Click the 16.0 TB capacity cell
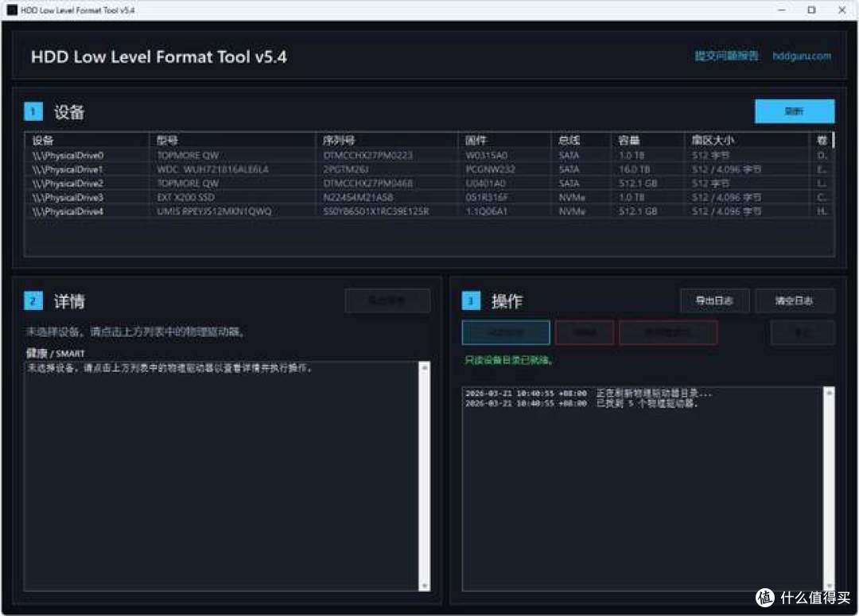This screenshot has height=616, width=859. pyautogui.click(x=635, y=169)
